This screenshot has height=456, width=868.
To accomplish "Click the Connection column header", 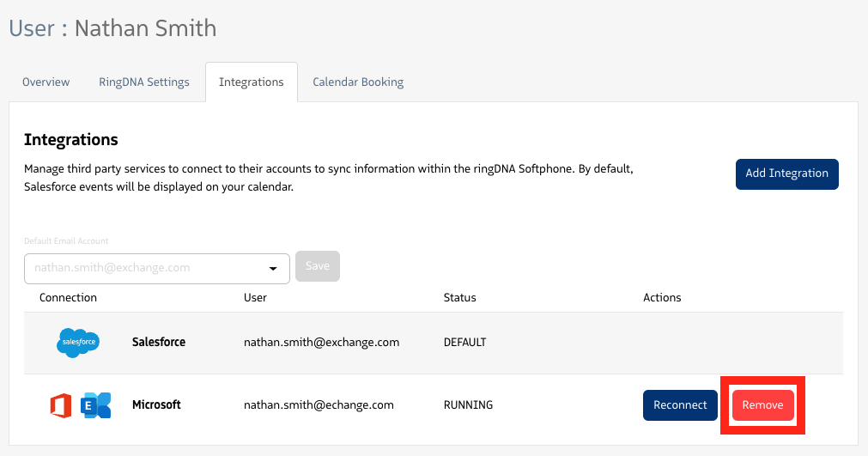I will pos(69,298).
